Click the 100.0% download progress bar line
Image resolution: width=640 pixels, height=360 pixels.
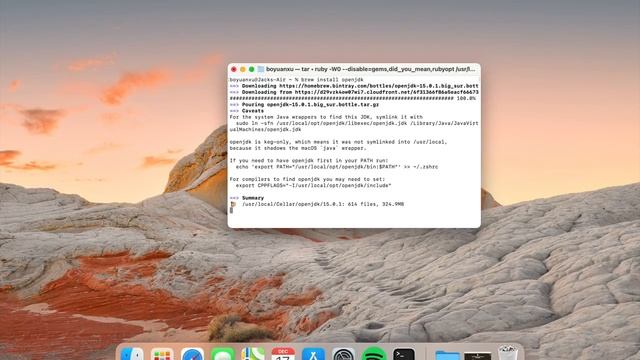pos(353,99)
